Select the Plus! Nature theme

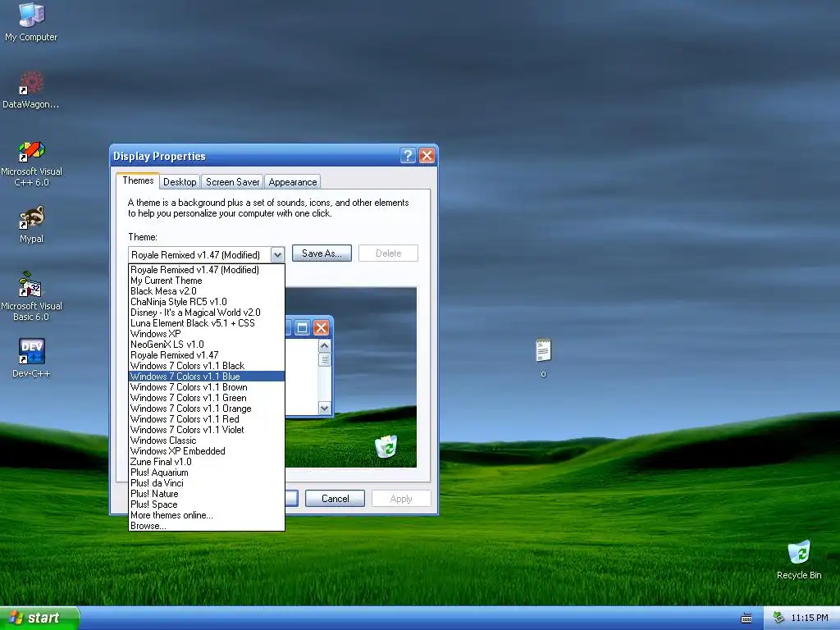point(206,495)
